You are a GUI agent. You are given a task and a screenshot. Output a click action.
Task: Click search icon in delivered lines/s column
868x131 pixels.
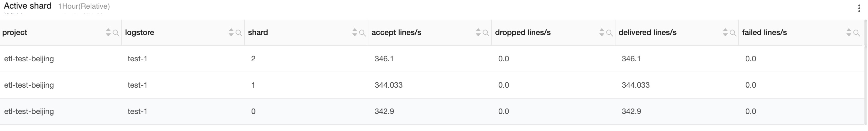(733, 33)
